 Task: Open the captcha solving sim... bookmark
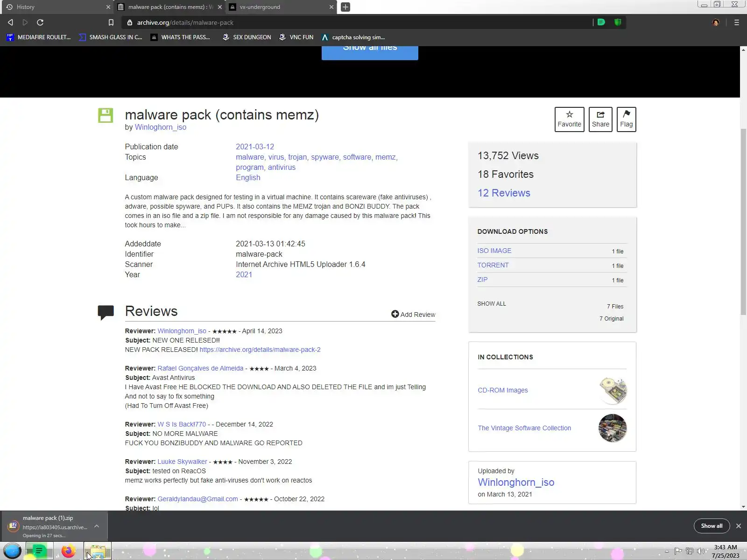pos(353,37)
